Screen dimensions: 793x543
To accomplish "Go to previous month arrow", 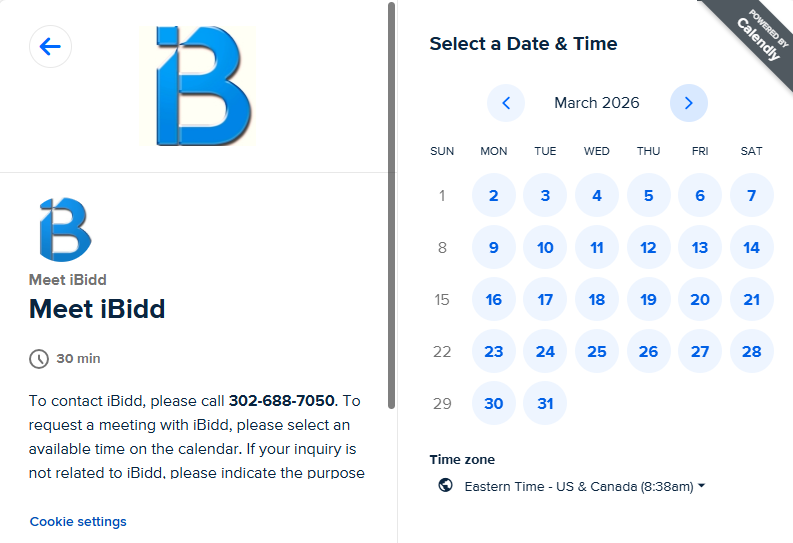I will (506, 103).
